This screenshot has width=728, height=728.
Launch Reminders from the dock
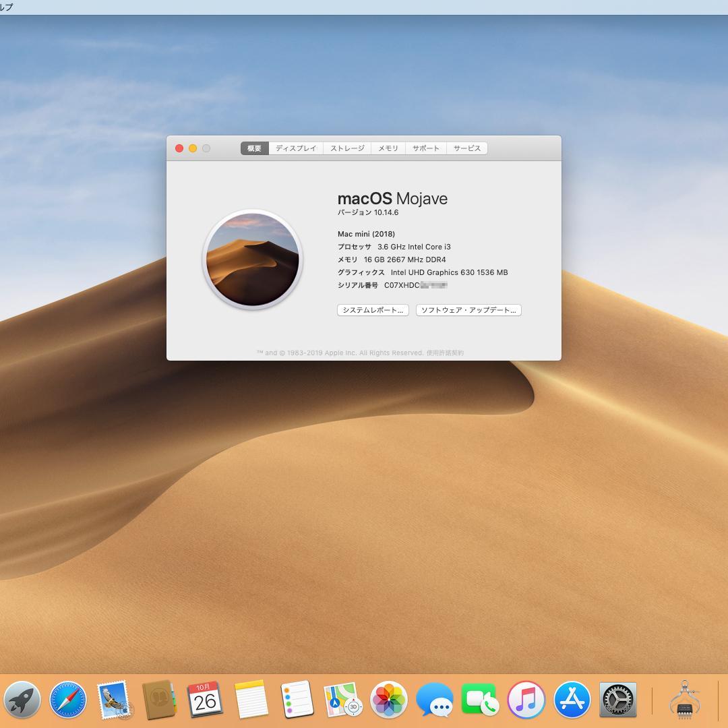point(297,700)
